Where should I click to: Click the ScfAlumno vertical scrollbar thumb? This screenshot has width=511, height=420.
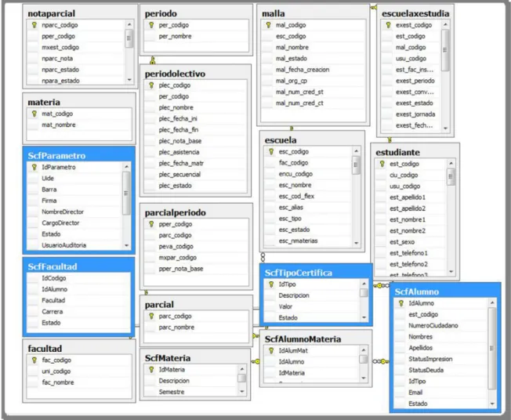[492, 348]
